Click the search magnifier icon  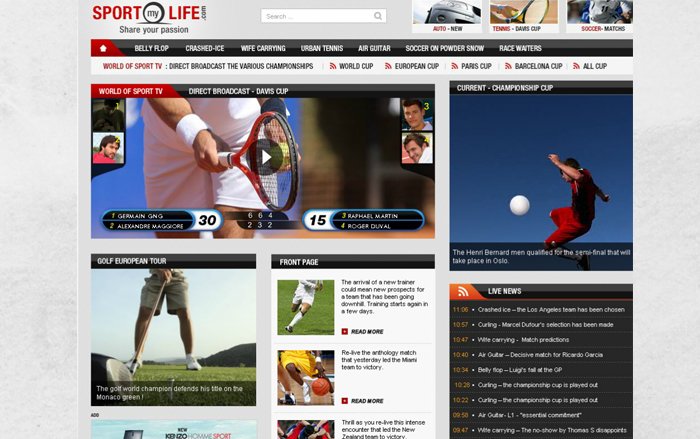(378, 16)
